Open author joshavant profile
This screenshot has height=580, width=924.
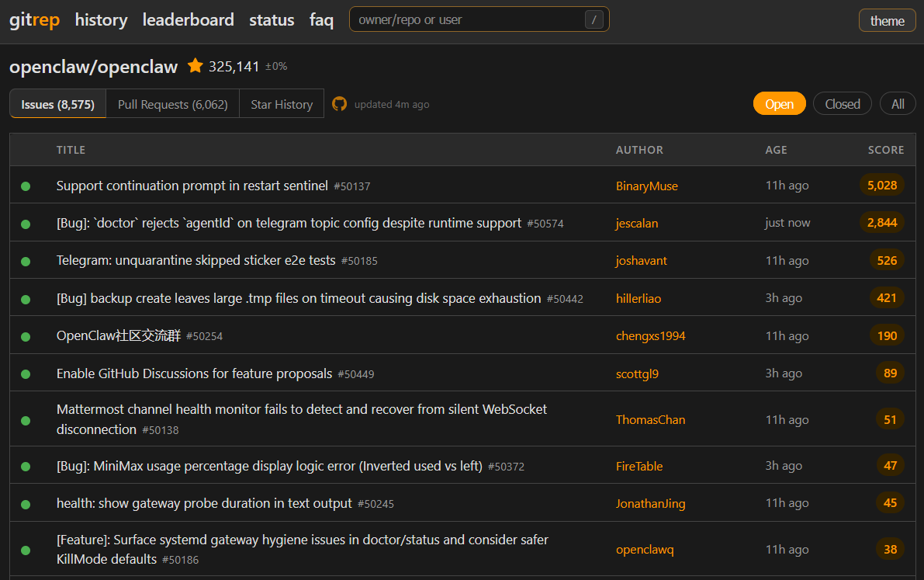(641, 260)
